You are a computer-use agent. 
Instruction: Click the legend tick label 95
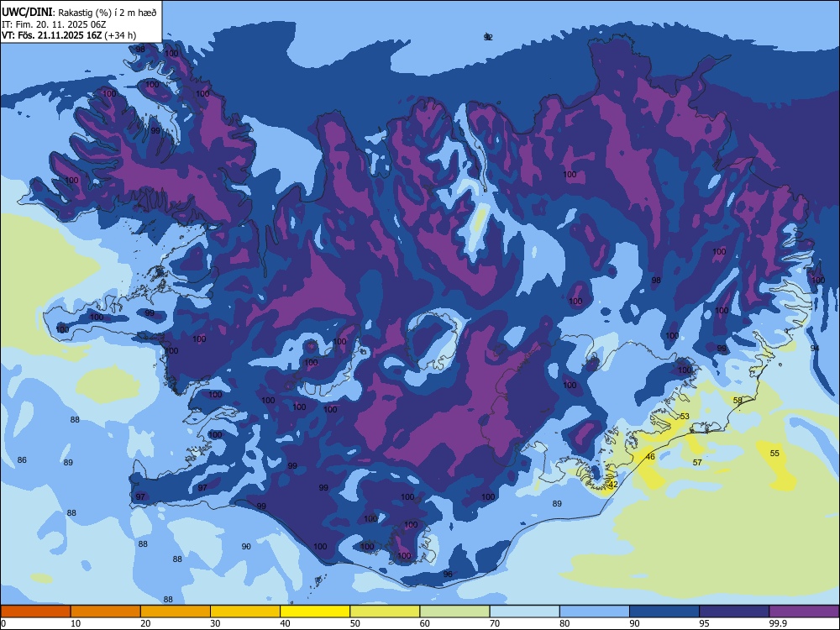click(x=704, y=623)
